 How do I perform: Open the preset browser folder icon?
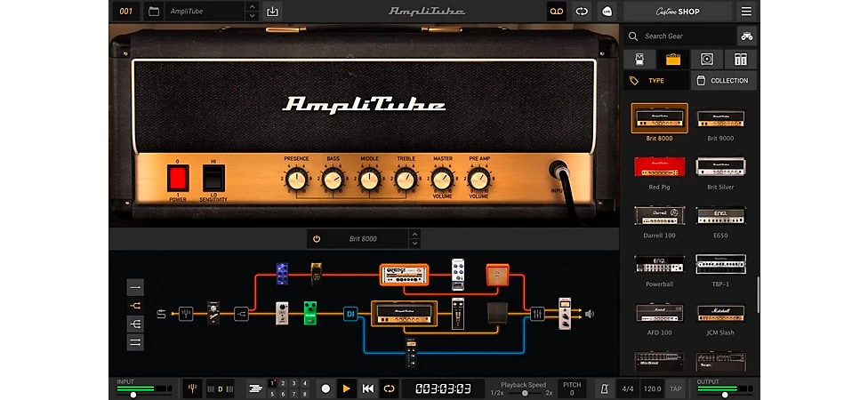(154, 11)
